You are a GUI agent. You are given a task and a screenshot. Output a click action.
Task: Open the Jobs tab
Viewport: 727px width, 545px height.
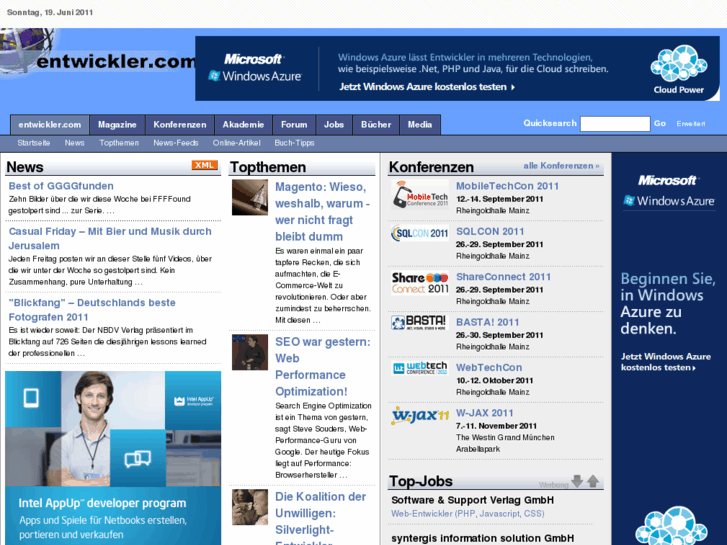pyautogui.click(x=334, y=125)
